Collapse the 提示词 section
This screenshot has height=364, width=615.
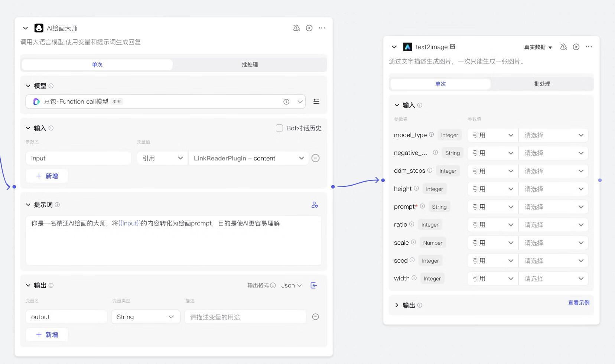(x=28, y=205)
